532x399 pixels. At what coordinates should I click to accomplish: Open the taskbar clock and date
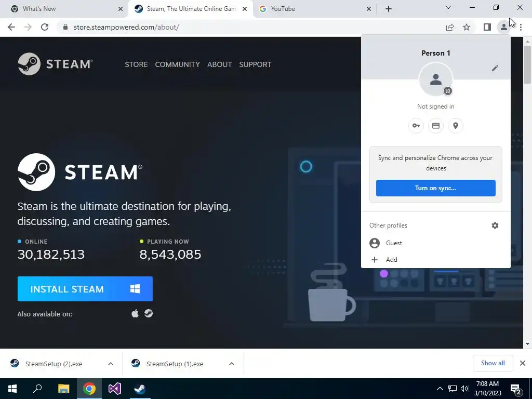pos(487,389)
